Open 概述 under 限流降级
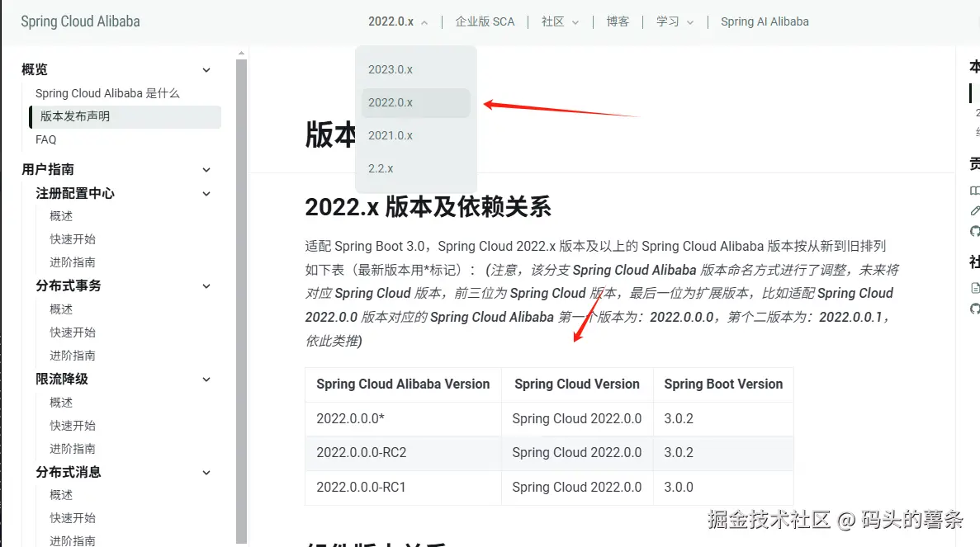 pyautogui.click(x=61, y=402)
